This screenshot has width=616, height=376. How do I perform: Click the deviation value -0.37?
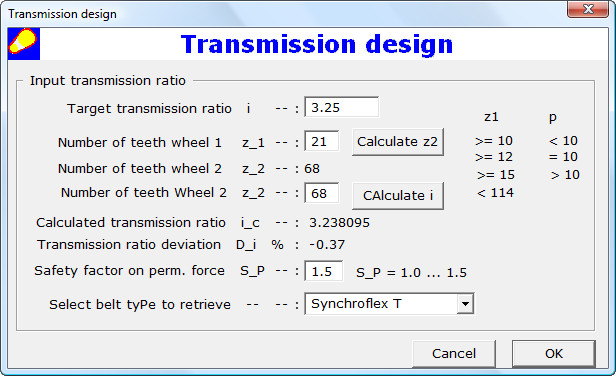point(327,245)
